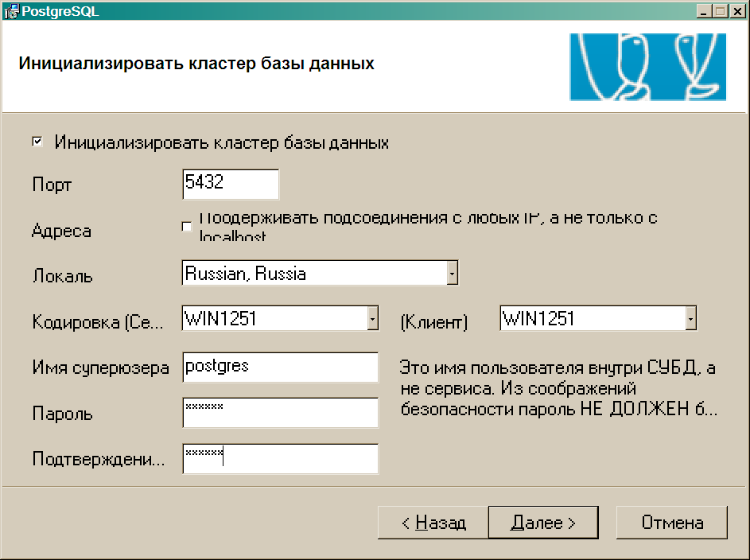
Task: Click the Отмена cancel button
Action: point(672,523)
